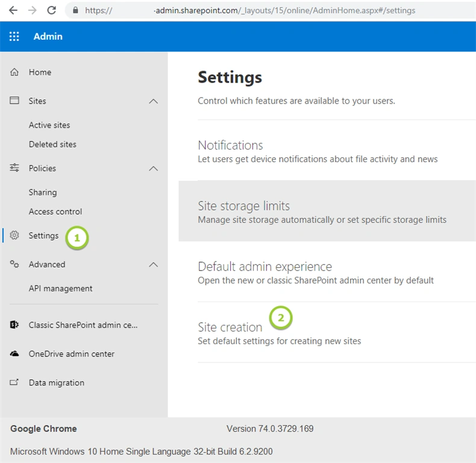Viewport: 476px width, 463px height.
Task: Select Settings in left navigation
Action: click(43, 236)
